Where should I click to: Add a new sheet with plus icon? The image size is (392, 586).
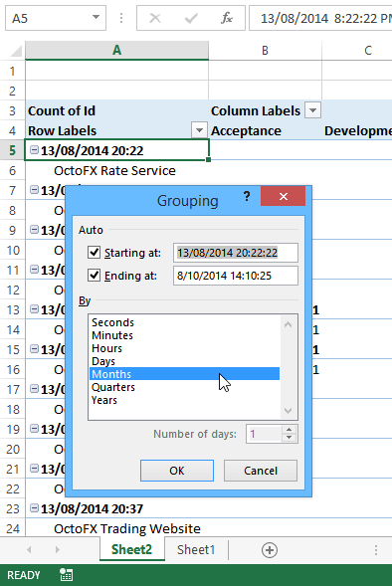[270, 550]
